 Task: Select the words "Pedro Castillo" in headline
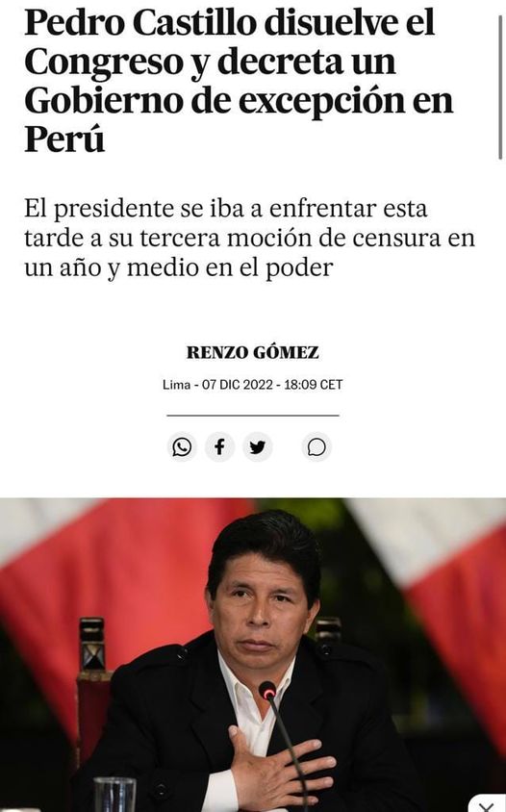140,23
